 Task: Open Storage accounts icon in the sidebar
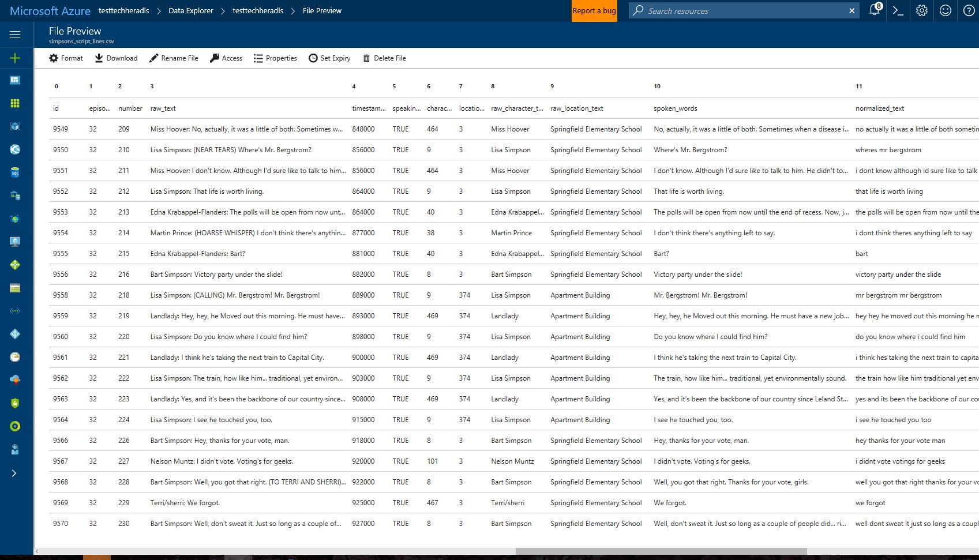[15, 288]
